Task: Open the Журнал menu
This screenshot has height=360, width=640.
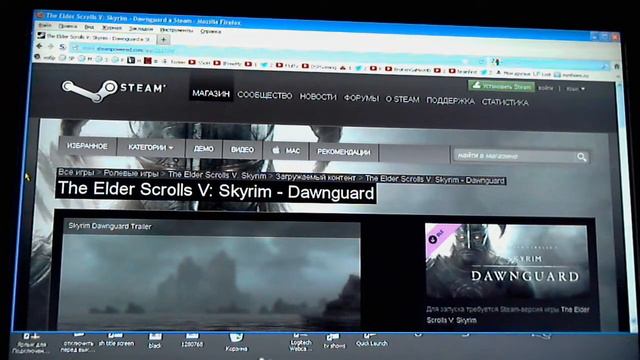Action: (111, 28)
